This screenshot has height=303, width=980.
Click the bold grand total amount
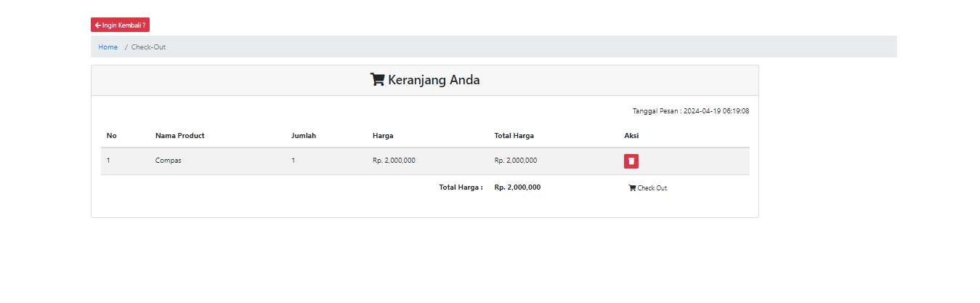(x=517, y=187)
